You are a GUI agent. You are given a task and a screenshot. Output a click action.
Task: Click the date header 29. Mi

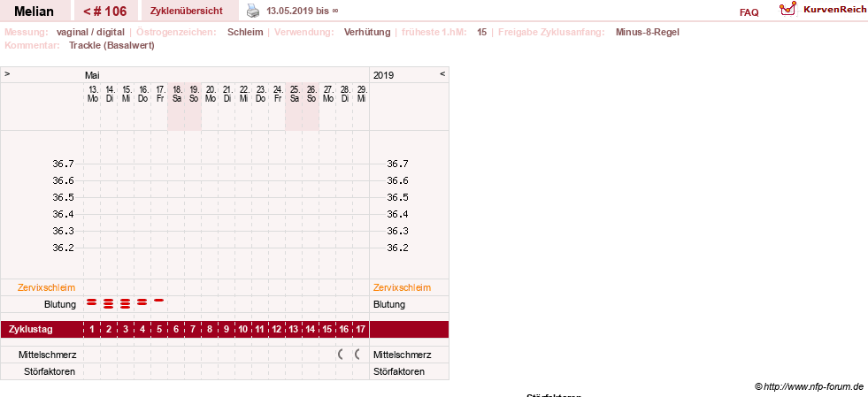pos(362,94)
